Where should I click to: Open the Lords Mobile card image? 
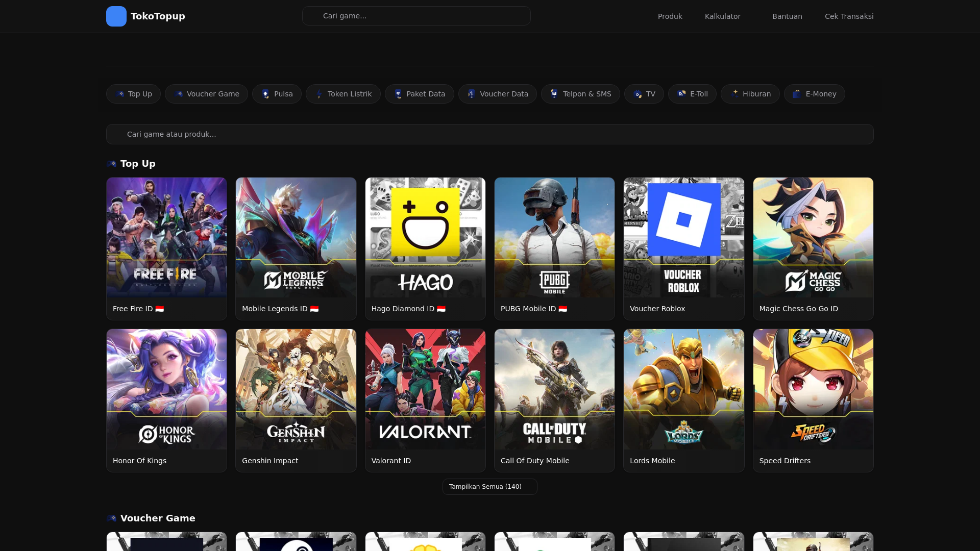(683, 389)
